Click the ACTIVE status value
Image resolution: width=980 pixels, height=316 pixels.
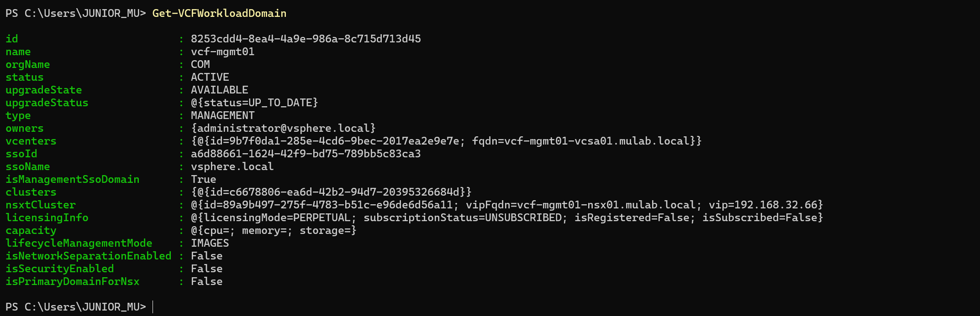coord(210,77)
